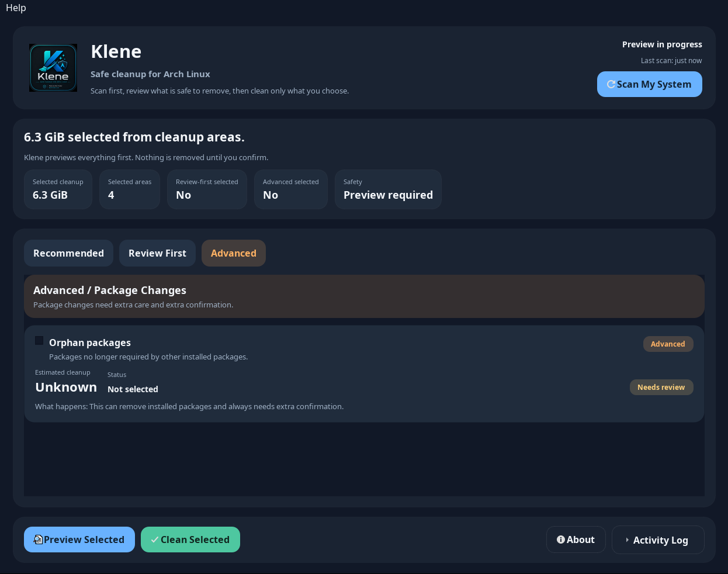Click the About label

[581, 540]
